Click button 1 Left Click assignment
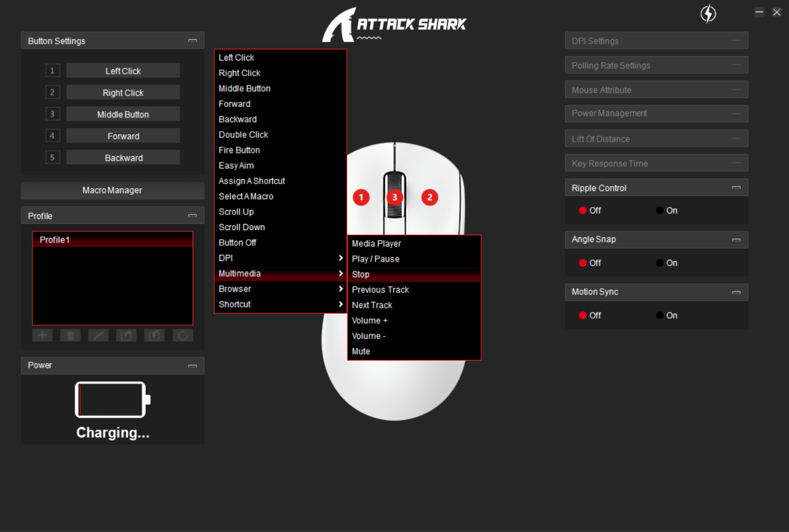 coord(123,71)
